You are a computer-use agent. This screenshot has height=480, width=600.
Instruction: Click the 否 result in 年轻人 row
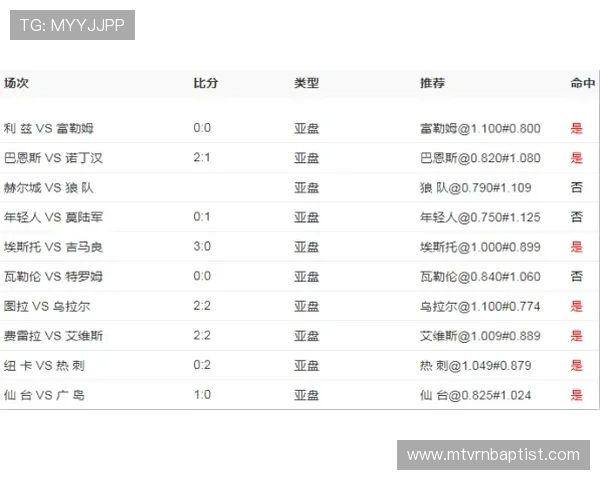pos(577,217)
